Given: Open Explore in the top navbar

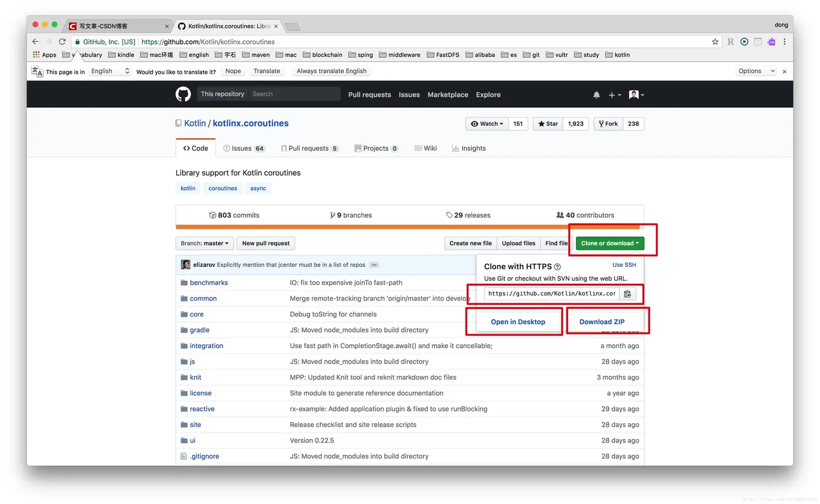Looking at the screenshot, I should 488,95.
